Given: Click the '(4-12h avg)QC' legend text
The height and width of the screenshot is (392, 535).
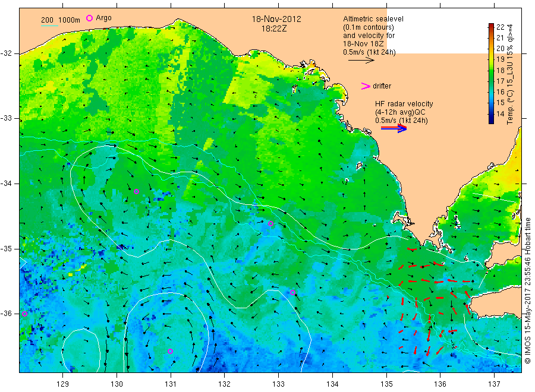Looking at the screenshot, I should coord(400,112).
